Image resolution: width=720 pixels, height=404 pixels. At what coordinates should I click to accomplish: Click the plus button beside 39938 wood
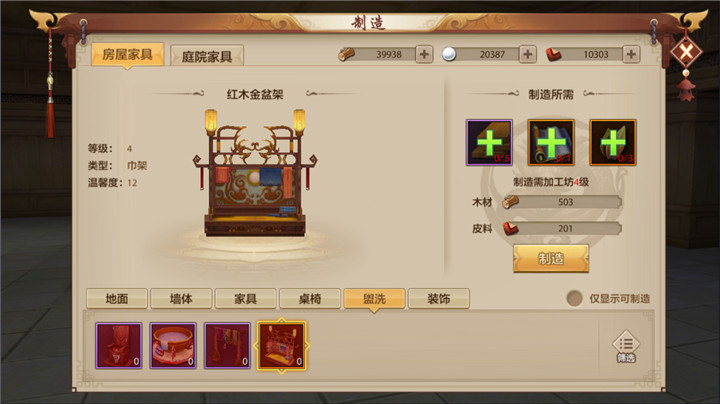click(x=424, y=54)
